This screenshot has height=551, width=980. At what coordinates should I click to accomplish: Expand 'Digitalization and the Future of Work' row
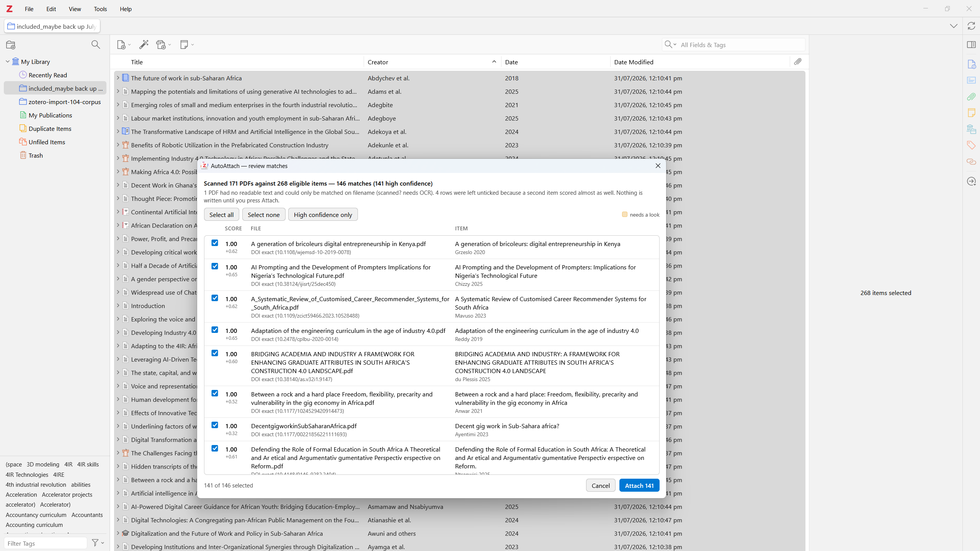[x=118, y=533]
